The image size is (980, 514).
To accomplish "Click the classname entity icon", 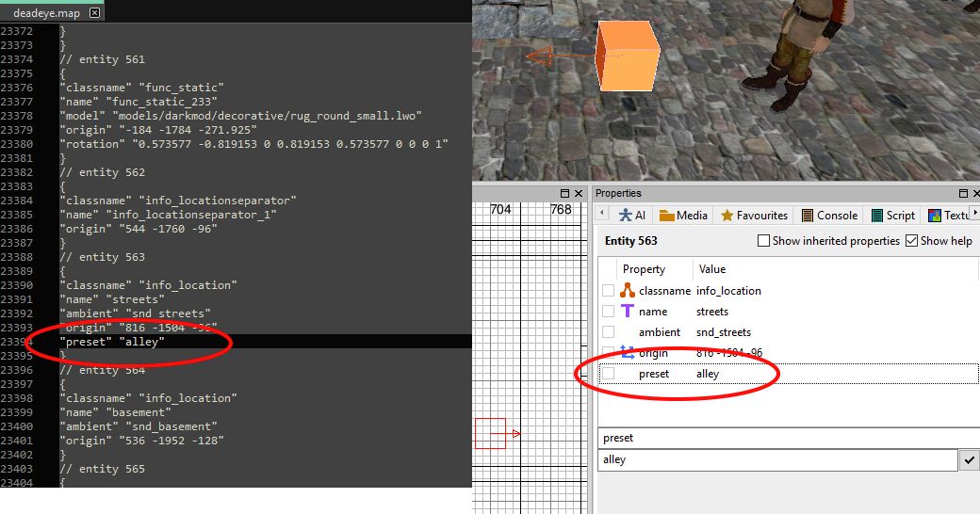I will [x=628, y=290].
